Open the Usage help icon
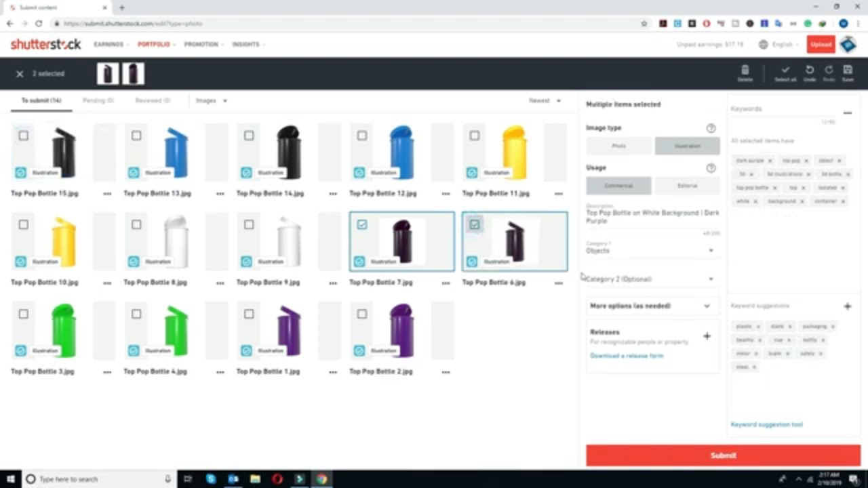Viewport: 868px width, 488px height. (711, 168)
